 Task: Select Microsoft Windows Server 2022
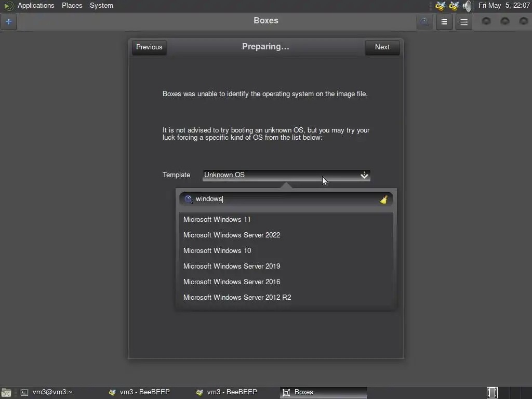coord(286,235)
